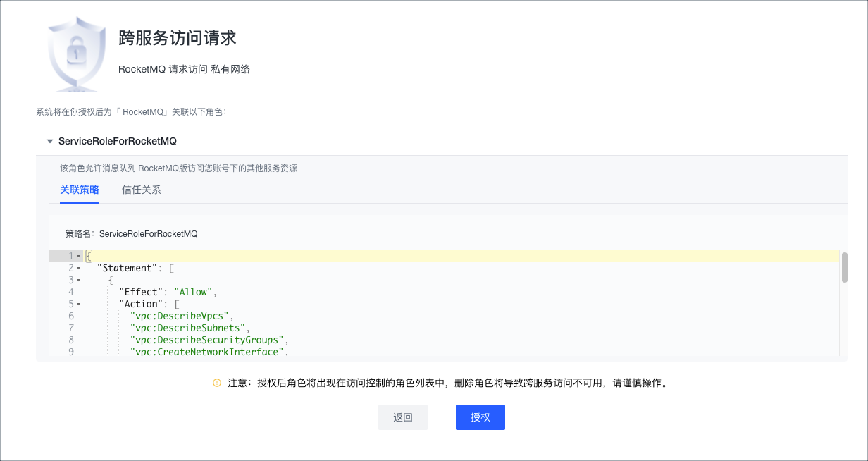
Task: Click line number 6 in gutter
Action: point(71,316)
